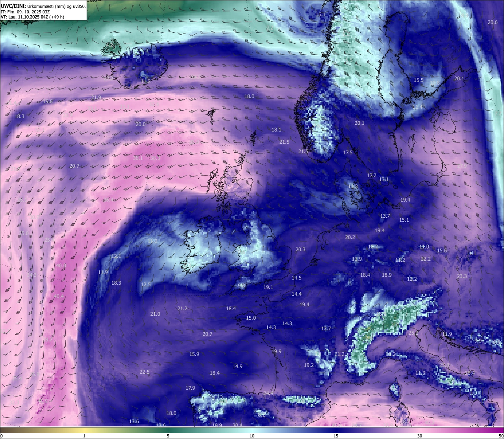Click the 12.7 value west of the Alps
The height and width of the screenshot is (439, 504).
tap(326, 329)
